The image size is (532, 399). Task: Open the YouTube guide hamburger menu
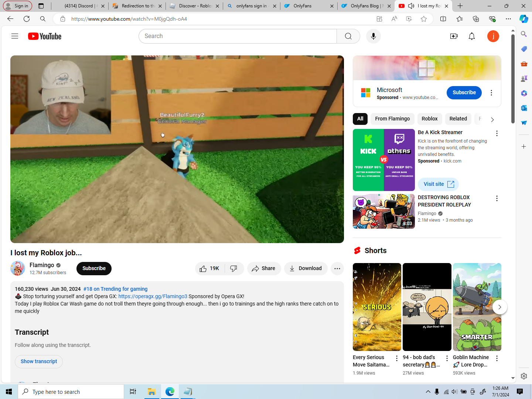click(x=15, y=36)
